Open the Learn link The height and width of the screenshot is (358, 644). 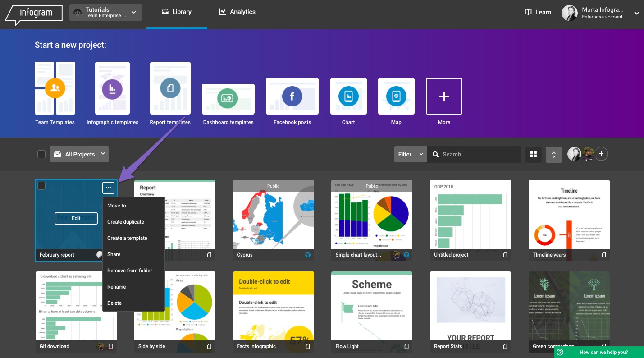[x=538, y=13]
